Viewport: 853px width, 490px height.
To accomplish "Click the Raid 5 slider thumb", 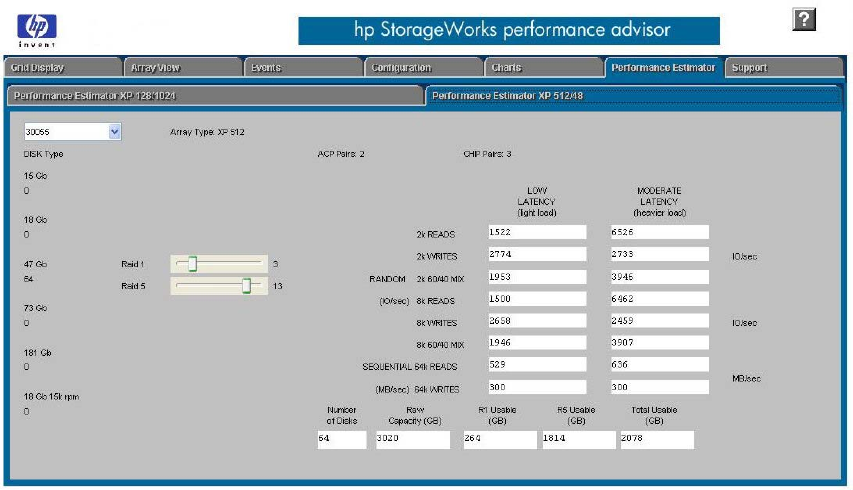I will coord(246,286).
